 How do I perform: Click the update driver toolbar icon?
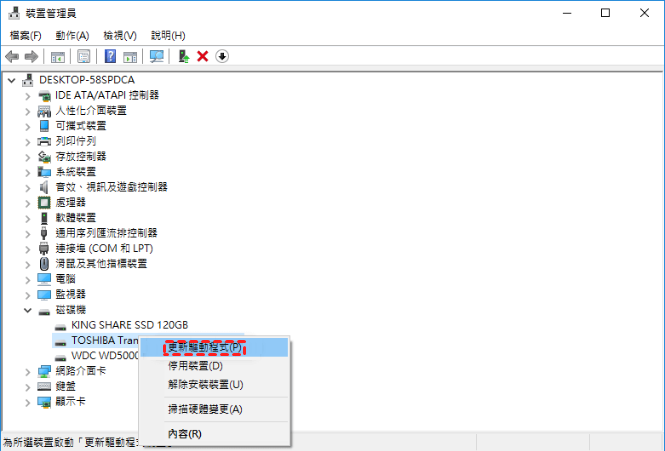tap(184, 56)
